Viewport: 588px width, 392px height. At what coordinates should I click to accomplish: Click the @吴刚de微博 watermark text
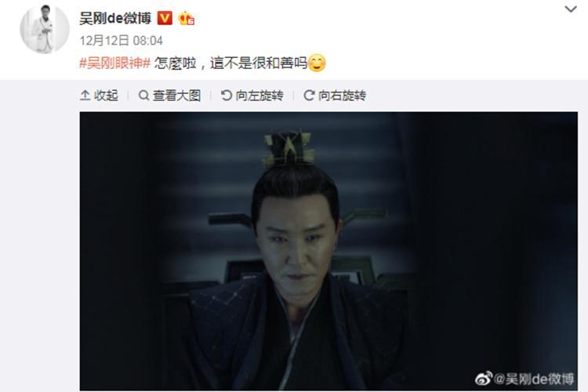(x=534, y=379)
